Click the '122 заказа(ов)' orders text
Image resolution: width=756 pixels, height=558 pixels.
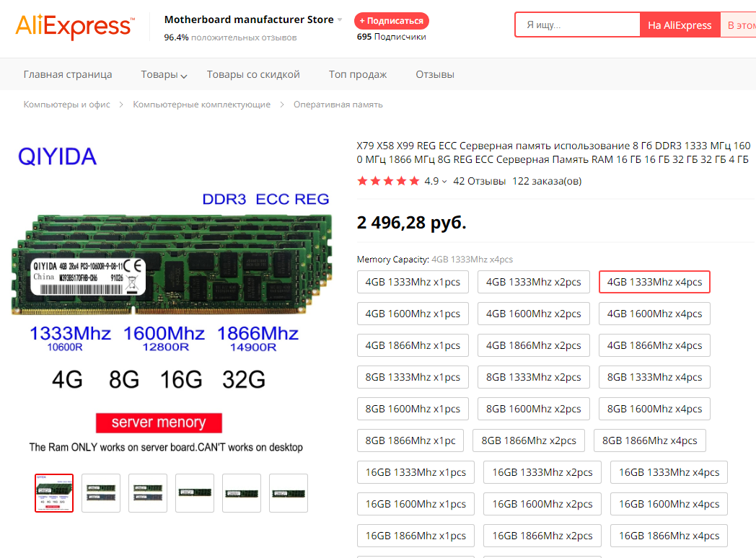(547, 181)
